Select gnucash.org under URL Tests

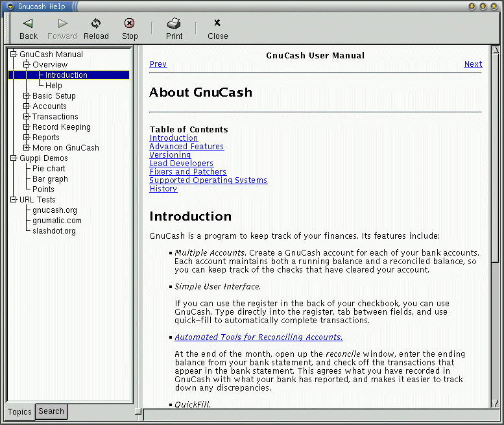tap(54, 210)
